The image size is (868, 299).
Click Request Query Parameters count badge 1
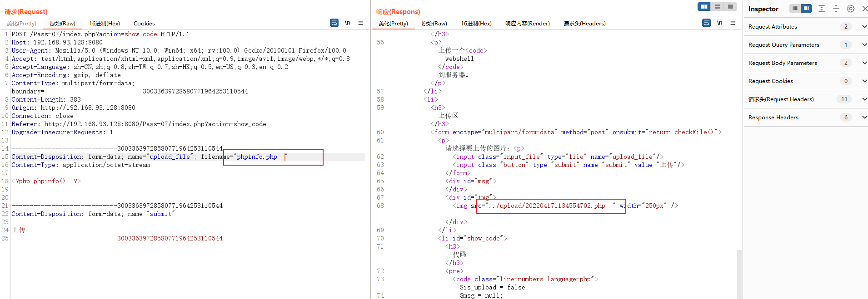click(x=846, y=45)
